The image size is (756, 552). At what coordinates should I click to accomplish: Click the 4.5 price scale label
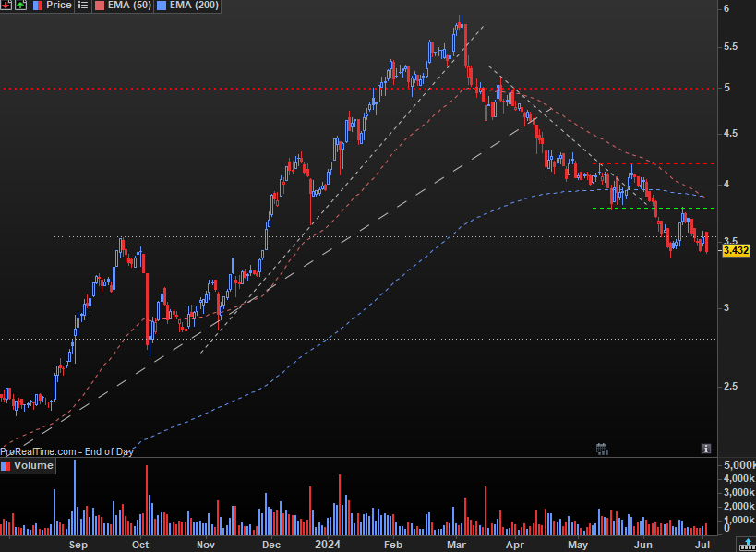coord(730,133)
